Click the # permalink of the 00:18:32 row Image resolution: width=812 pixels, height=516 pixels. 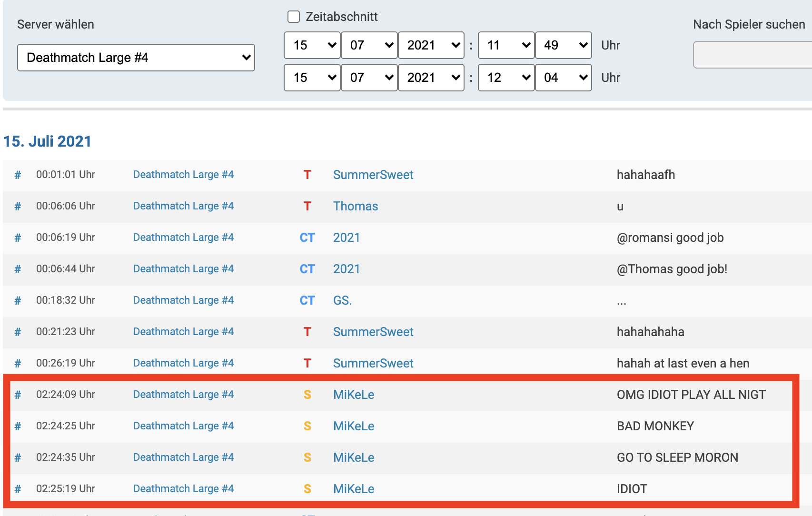click(18, 301)
